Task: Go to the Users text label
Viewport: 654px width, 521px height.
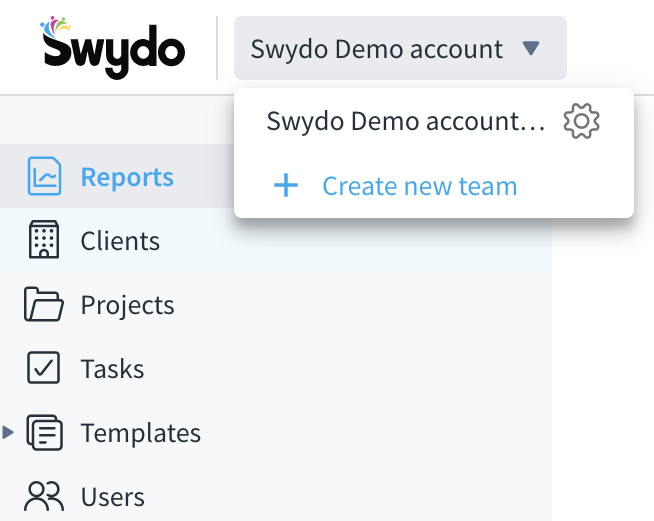Action: coord(112,497)
